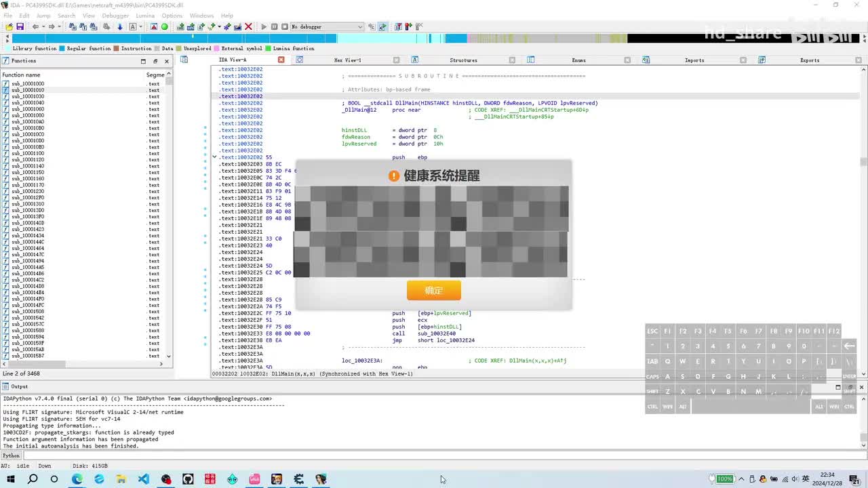Sort functions by the Function name header

(73, 75)
